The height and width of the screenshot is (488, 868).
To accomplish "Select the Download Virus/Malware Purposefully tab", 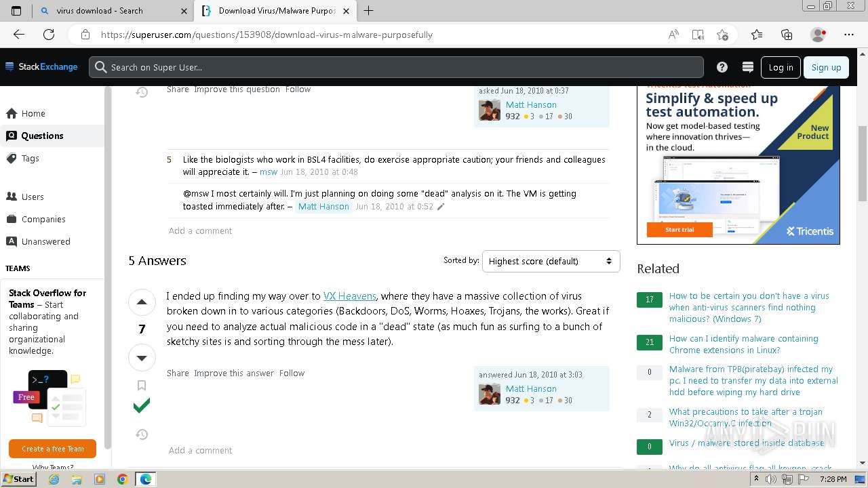I will (x=276, y=11).
